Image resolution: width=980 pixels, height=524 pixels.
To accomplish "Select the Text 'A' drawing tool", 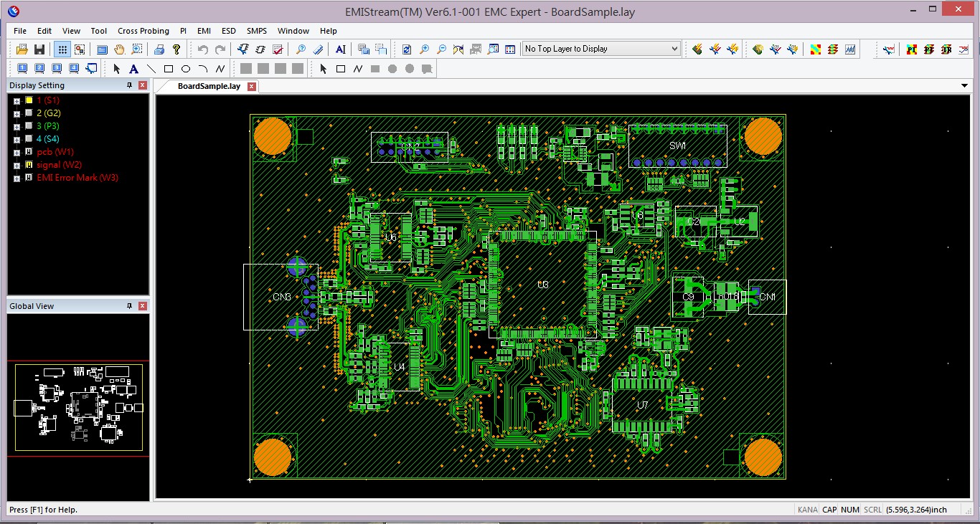I will click(133, 70).
